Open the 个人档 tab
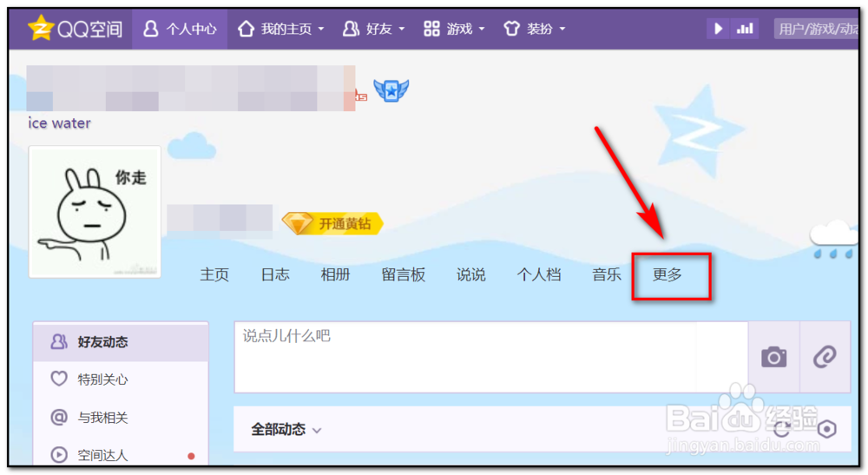 pyautogui.click(x=539, y=274)
